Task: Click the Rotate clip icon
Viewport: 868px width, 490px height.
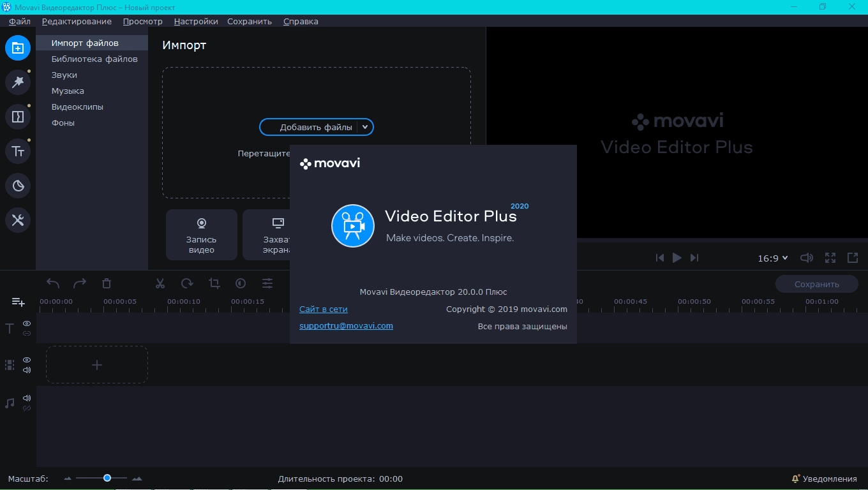Action: (x=187, y=283)
